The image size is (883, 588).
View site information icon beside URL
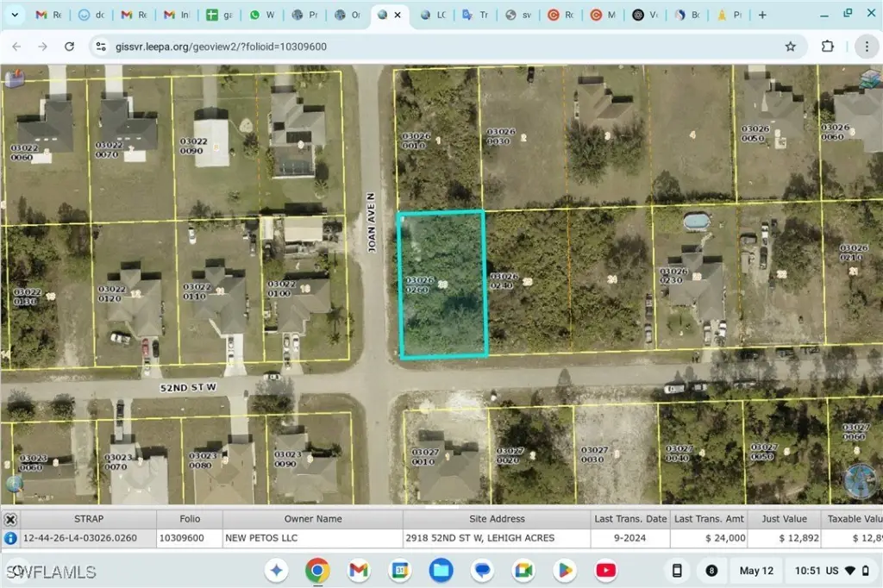[101, 47]
